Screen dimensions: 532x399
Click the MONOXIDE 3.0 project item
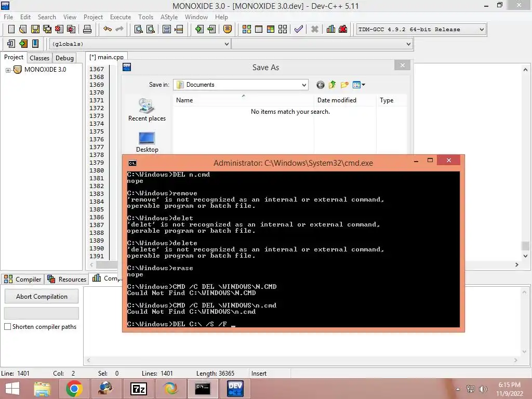[x=45, y=70]
